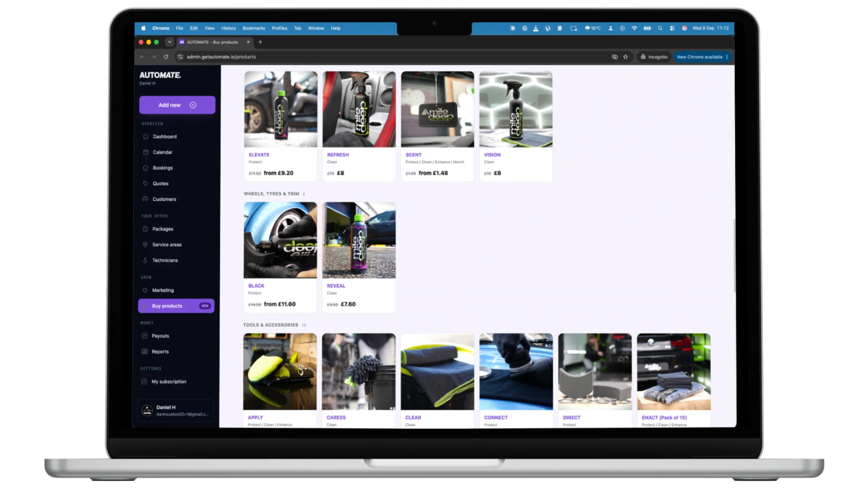Click the SCENT air freshener image

point(438,109)
